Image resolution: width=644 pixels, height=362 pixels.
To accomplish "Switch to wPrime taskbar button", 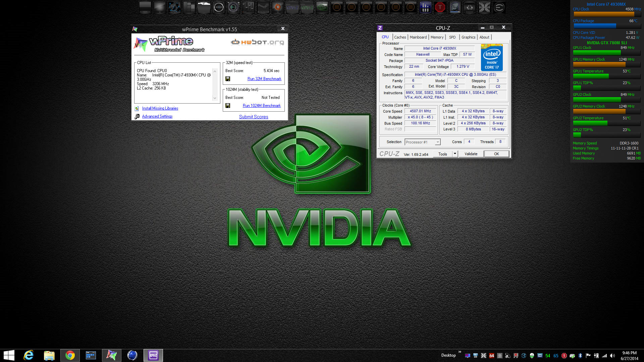I will click(112, 355).
